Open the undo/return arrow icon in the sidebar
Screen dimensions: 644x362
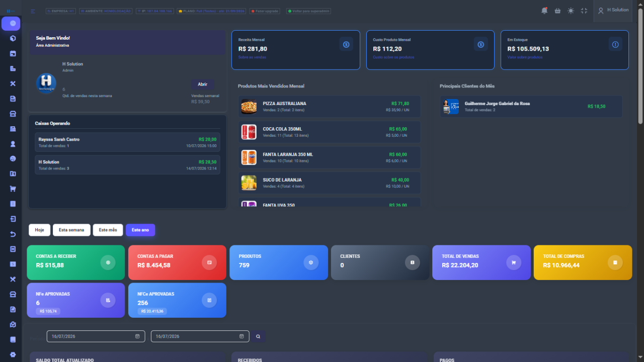point(13,234)
